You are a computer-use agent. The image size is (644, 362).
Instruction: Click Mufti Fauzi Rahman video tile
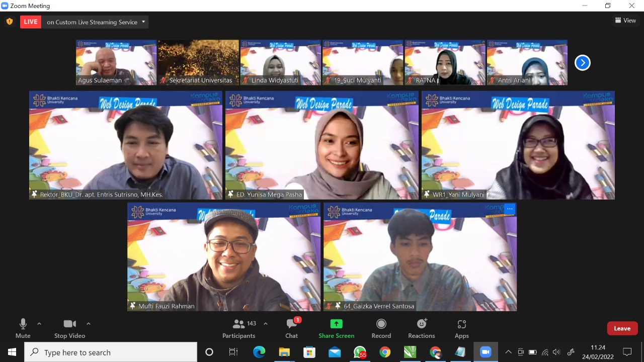point(224,257)
